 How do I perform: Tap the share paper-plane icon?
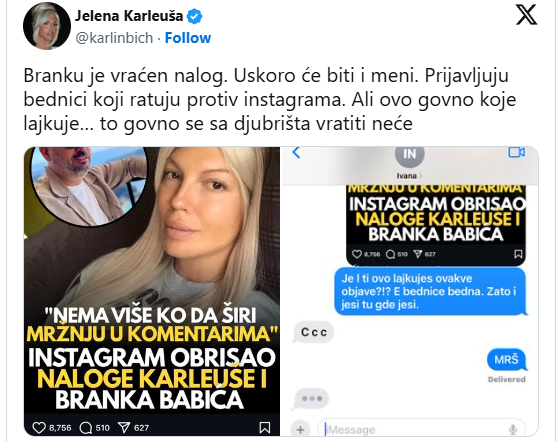124,427
